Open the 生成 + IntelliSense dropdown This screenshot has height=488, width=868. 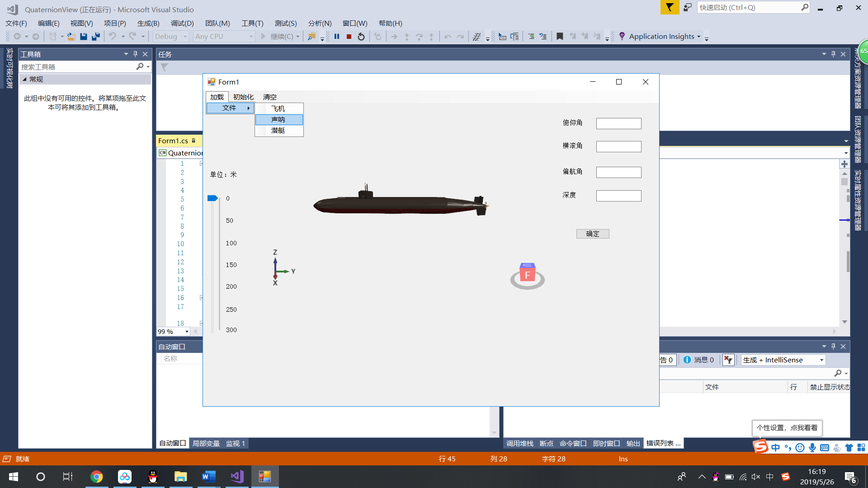(x=821, y=360)
